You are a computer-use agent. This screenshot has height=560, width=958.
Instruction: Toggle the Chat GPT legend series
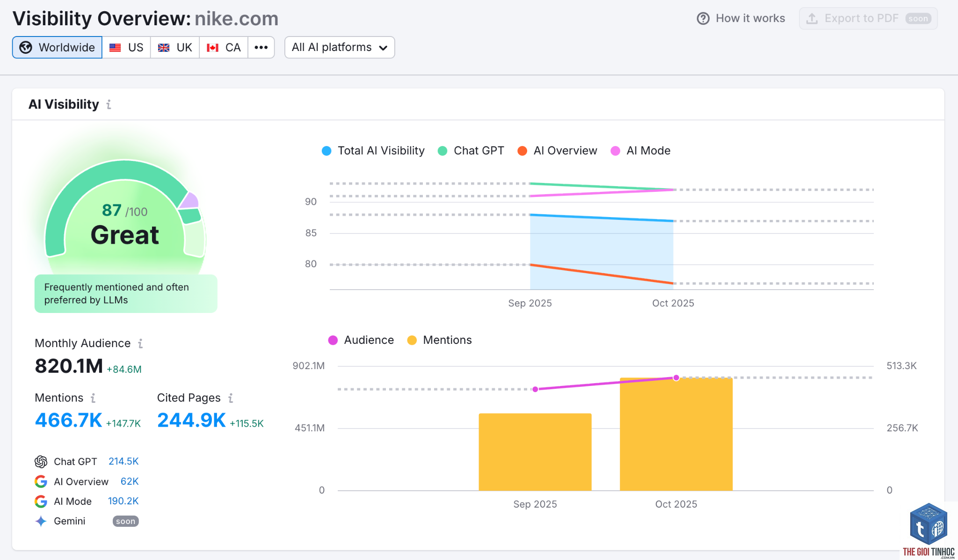471,151
